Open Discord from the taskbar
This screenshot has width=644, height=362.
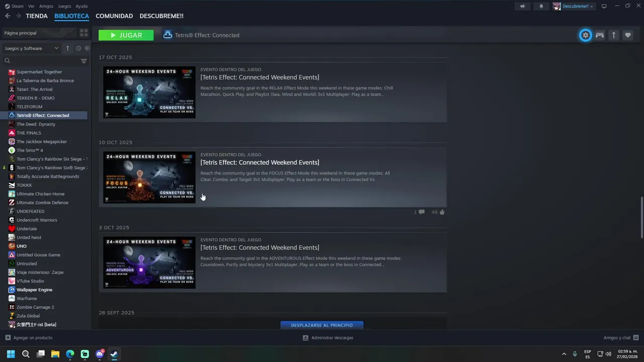point(100,354)
